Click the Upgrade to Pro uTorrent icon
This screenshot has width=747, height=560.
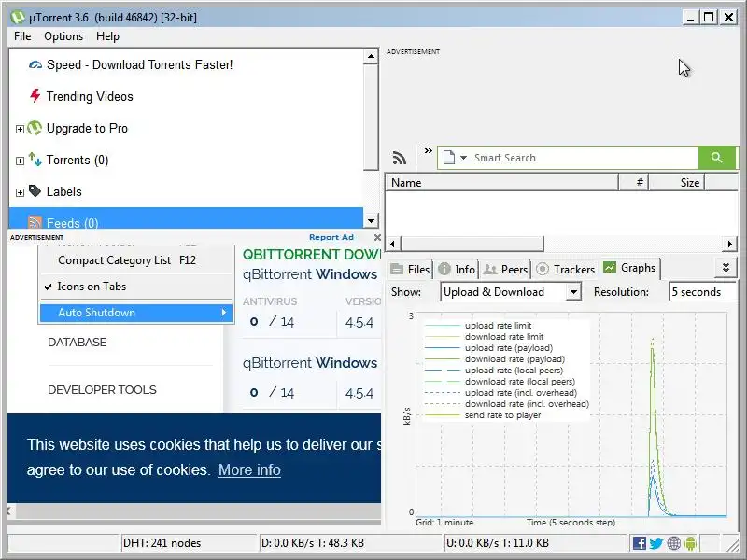[35, 128]
